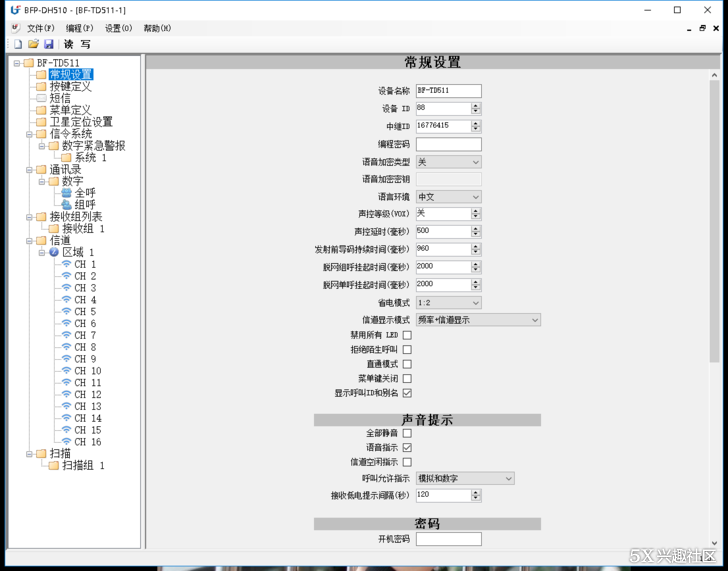The image size is (728, 571).
Task: Open the 信道显示模式 dropdown
Action: coord(535,320)
